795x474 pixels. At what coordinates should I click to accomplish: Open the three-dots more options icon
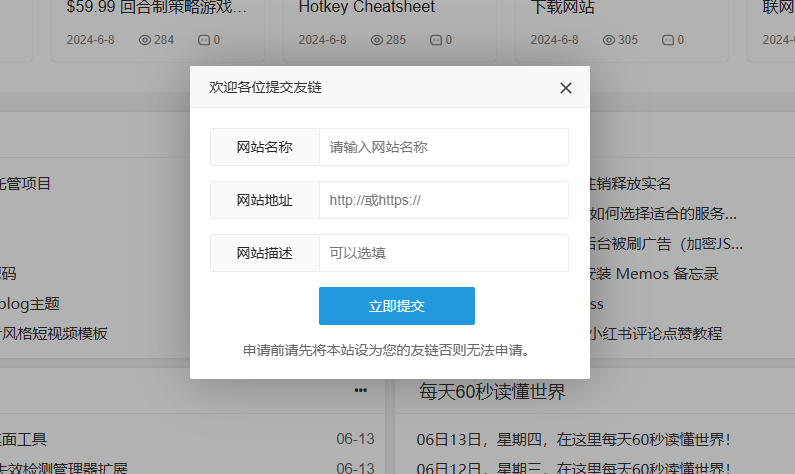coord(361,390)
